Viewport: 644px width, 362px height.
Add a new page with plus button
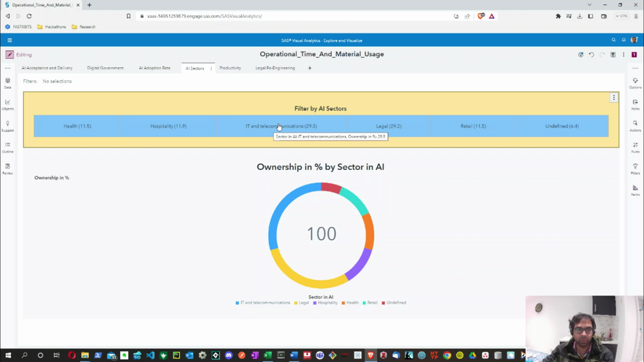pyautogui.click(x=309, y=68)
